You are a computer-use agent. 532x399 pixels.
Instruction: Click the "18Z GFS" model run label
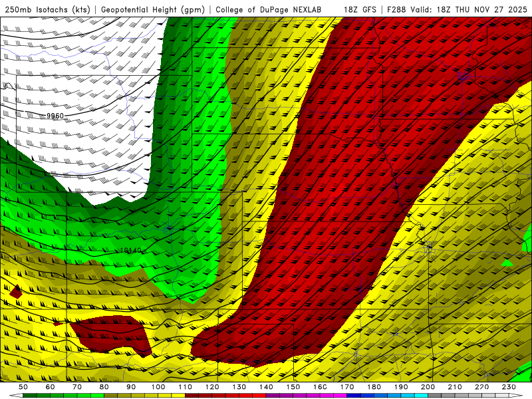click(x=360, y=9)
